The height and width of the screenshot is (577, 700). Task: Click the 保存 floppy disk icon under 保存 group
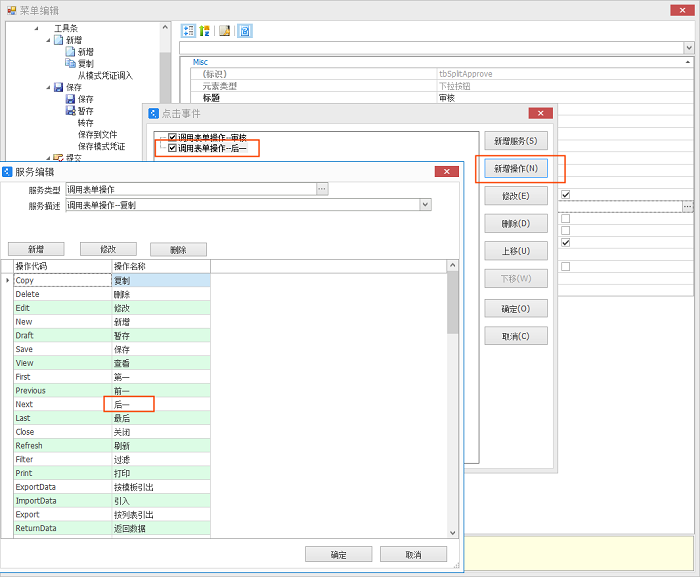[71, 99]
